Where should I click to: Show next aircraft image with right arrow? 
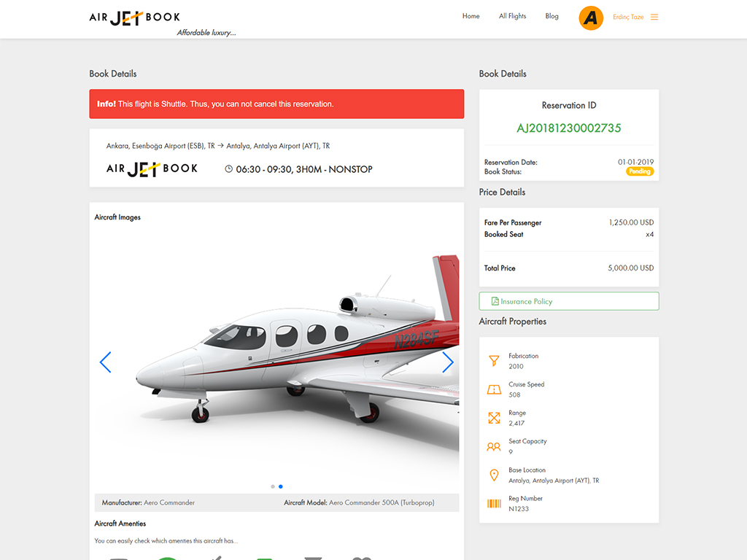(x=448, y=362)
